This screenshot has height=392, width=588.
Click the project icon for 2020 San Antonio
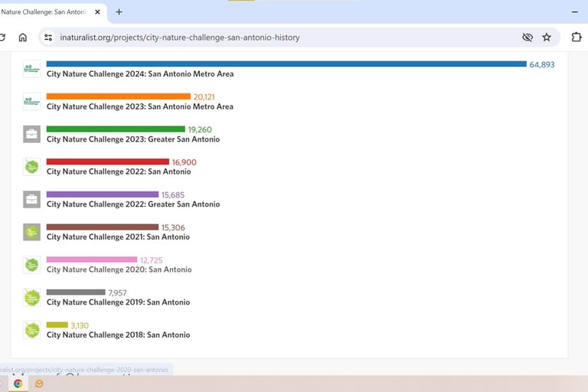(32, 265)
